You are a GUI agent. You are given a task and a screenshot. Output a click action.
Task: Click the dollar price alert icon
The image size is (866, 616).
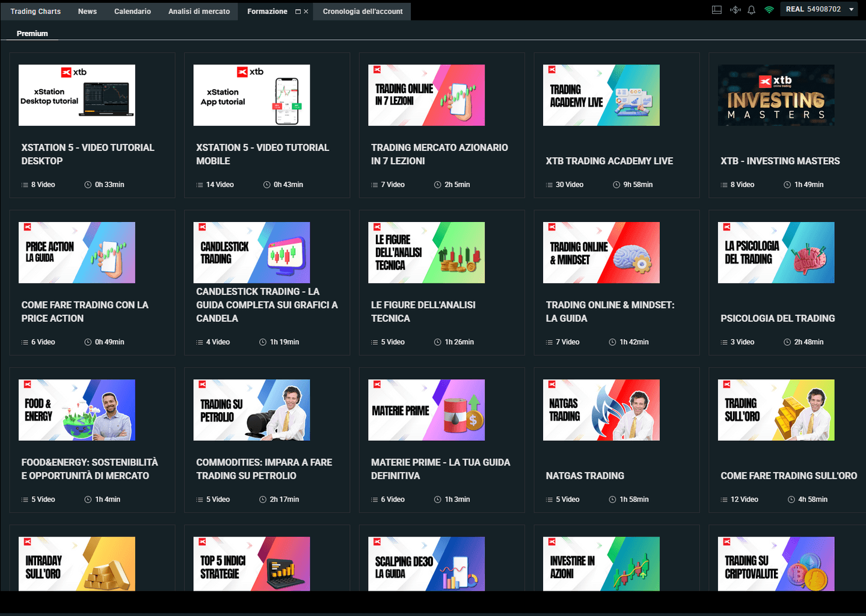[735, 10]
